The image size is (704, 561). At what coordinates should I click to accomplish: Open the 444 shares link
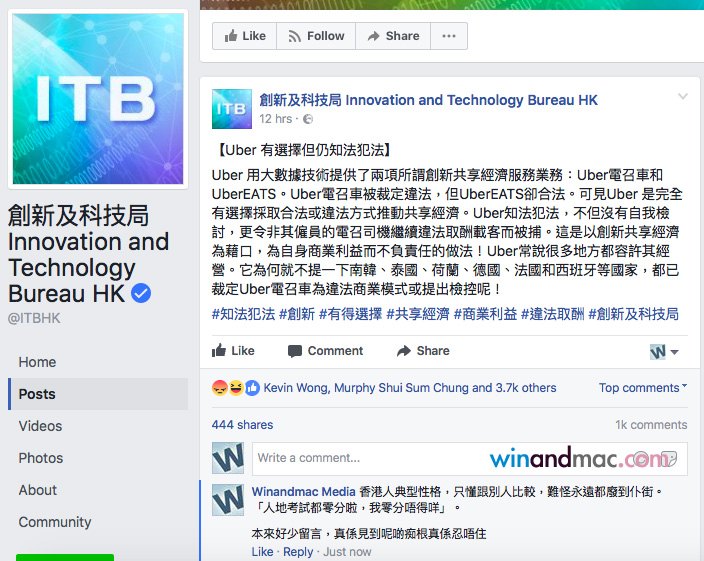pos(242,425)
